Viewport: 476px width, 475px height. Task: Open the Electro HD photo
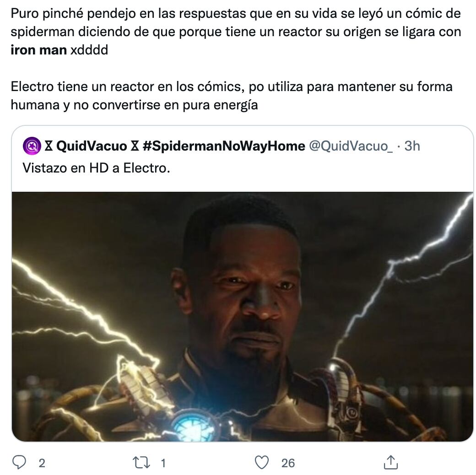click(242, 317)
